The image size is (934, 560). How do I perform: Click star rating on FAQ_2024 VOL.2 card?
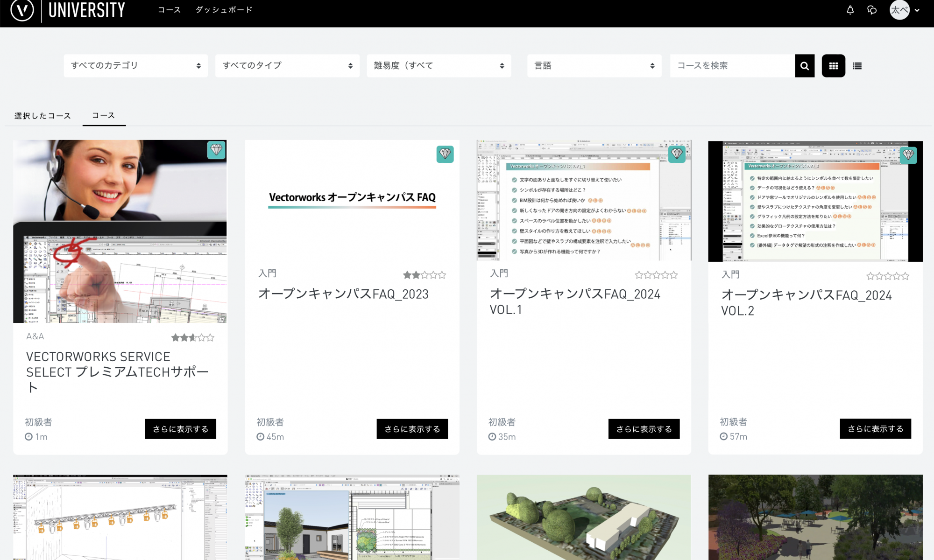pos(888,276)
